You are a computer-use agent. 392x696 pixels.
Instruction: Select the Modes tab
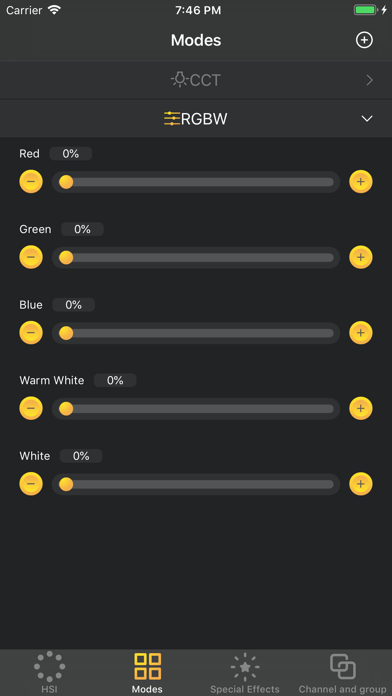pos(147,672)
